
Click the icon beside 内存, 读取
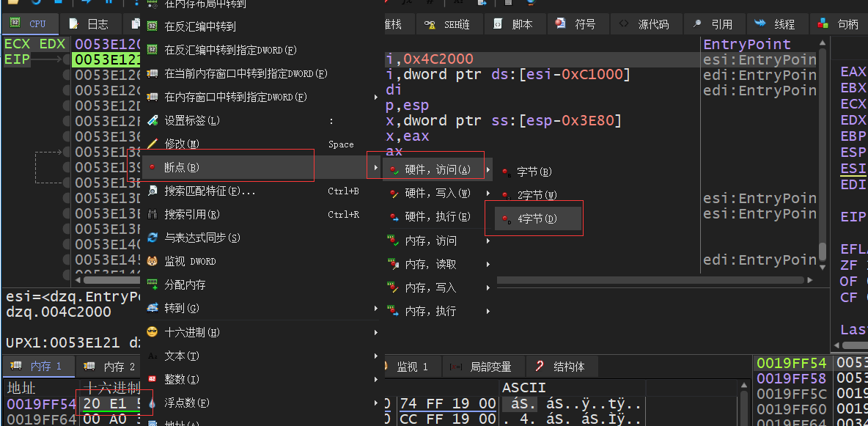coord(394,264)
